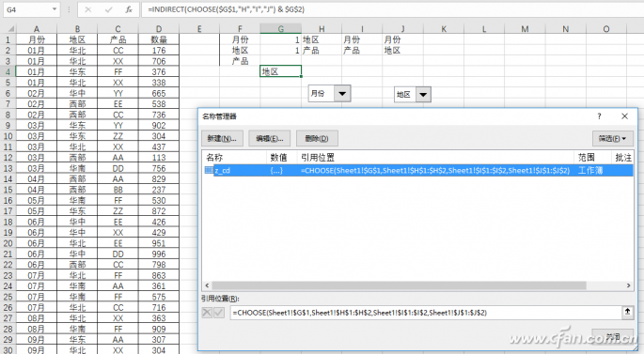Select the z_cd name entry row
644x354 pixels.
coord(417,171)
